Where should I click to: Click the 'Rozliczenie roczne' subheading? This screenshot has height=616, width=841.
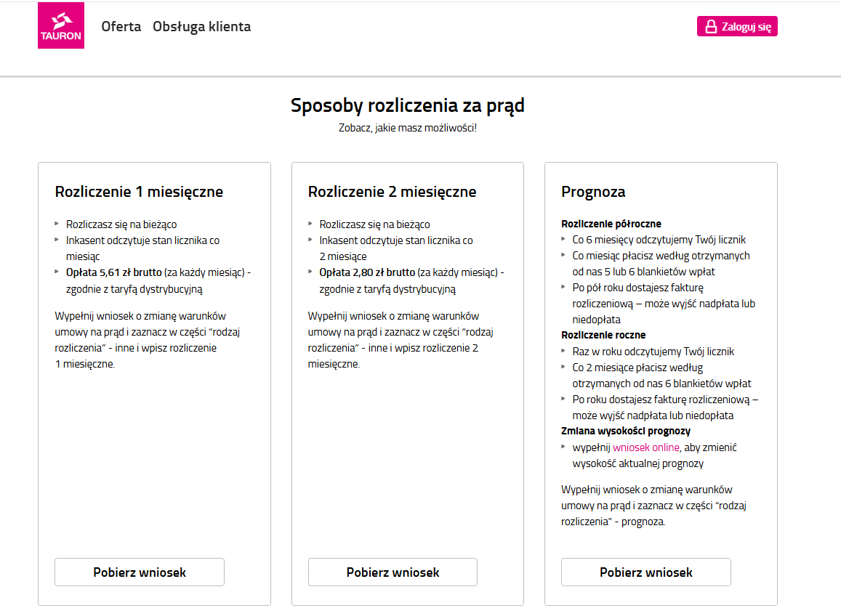[603, 335]
